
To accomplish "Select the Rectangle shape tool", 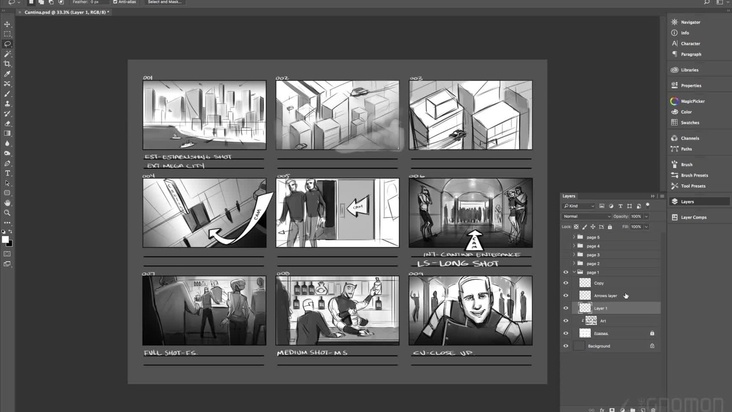I will (x=7, y=193).
